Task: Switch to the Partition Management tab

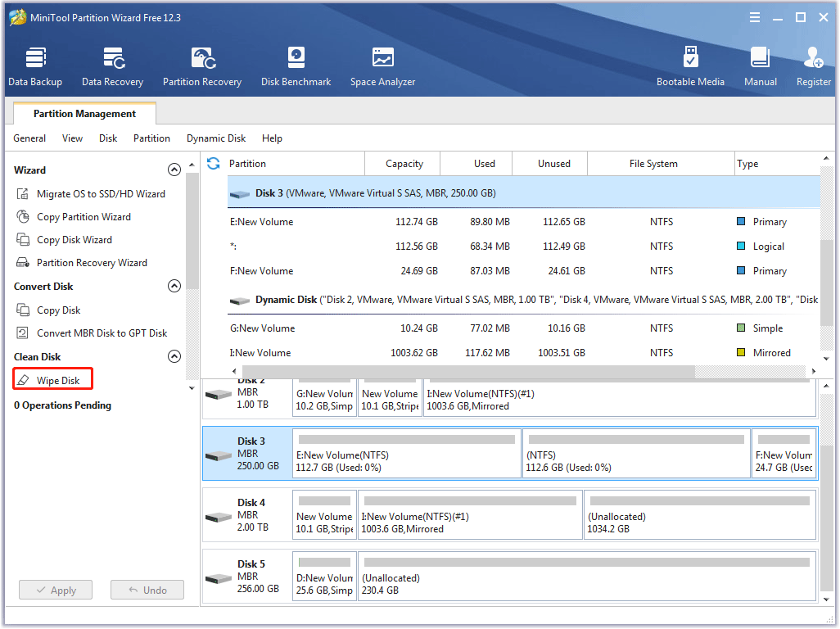Action: click(x=84, y=113)
